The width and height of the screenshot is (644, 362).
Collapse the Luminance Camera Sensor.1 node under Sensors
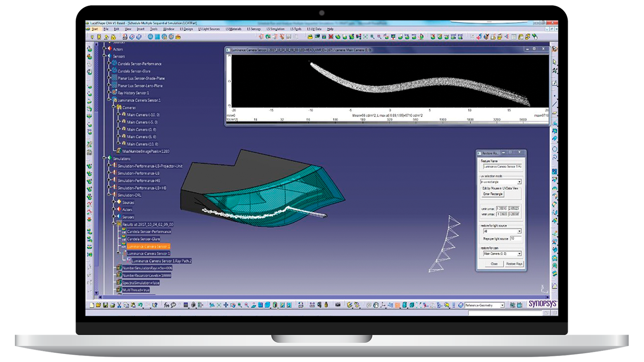109,100
